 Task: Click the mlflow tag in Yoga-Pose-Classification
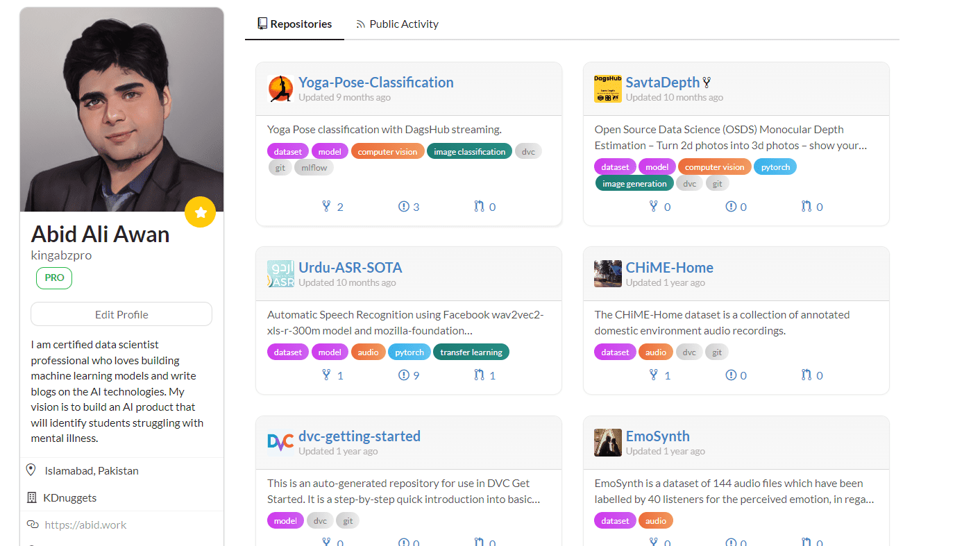pos(314,167)
